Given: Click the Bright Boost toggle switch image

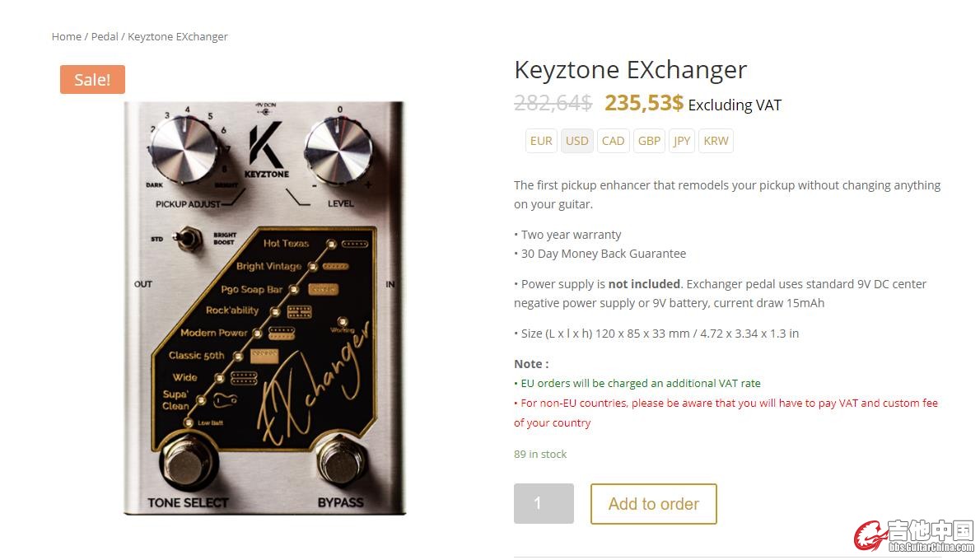Looking at the screenshot, I should coord(188,240).
